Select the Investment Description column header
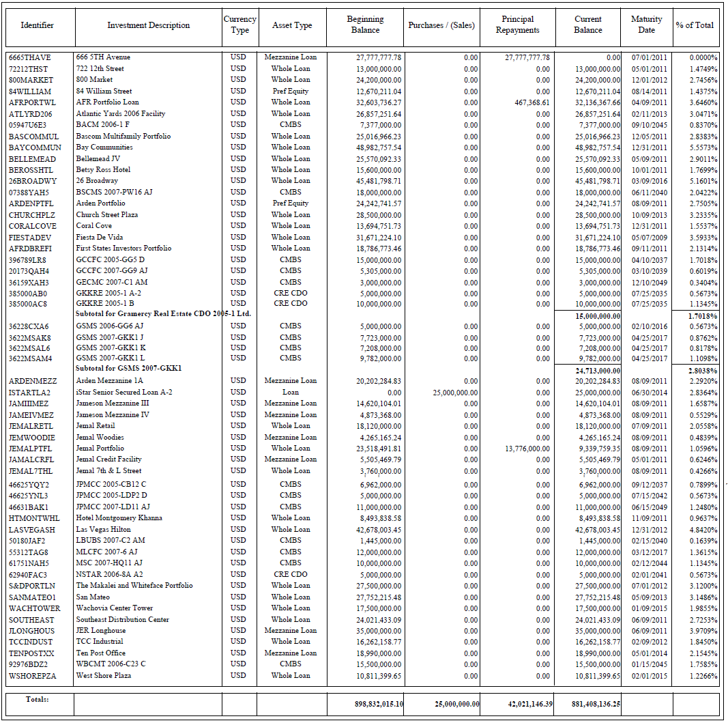 point(148,25)
